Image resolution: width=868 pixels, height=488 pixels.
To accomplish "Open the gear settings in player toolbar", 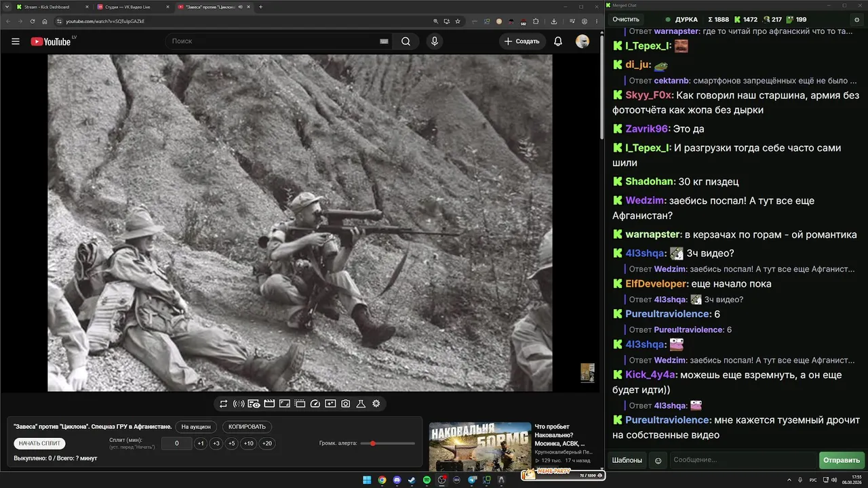I will tap(376, 404).
